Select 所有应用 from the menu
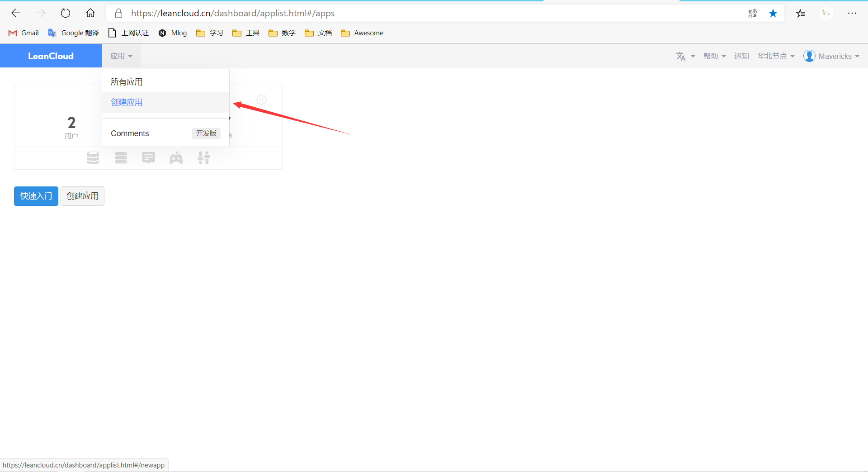 165,82
